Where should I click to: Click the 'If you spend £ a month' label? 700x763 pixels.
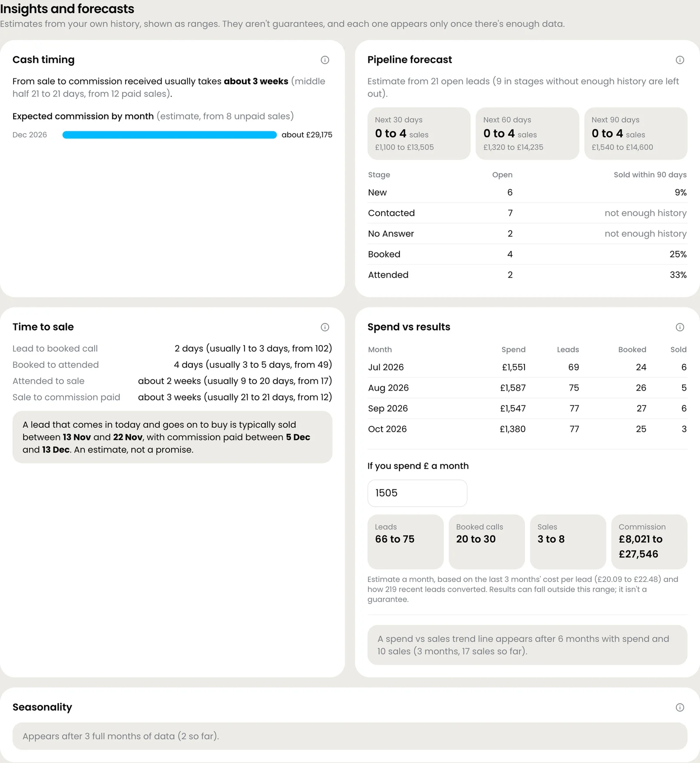tap(418, 466)
